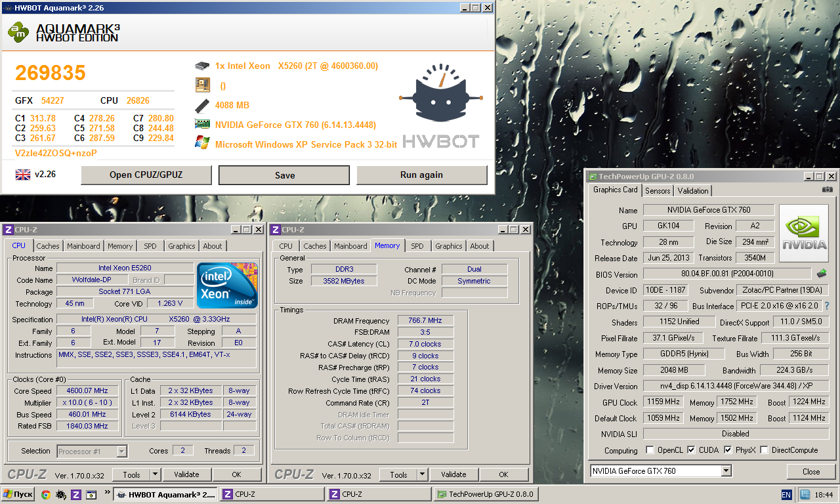
Task: Open Graphics tab in Processor CPU-Z window
Action: point(182,246)
